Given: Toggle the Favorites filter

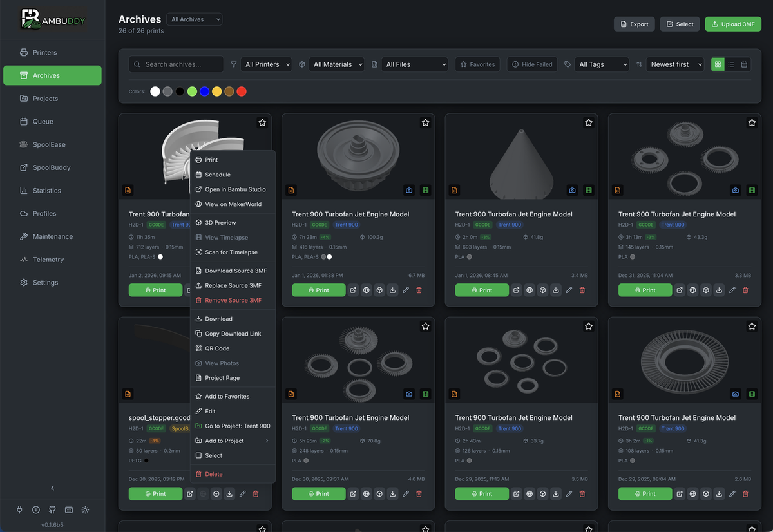Looking at the screenshot, I should [477, 64].
